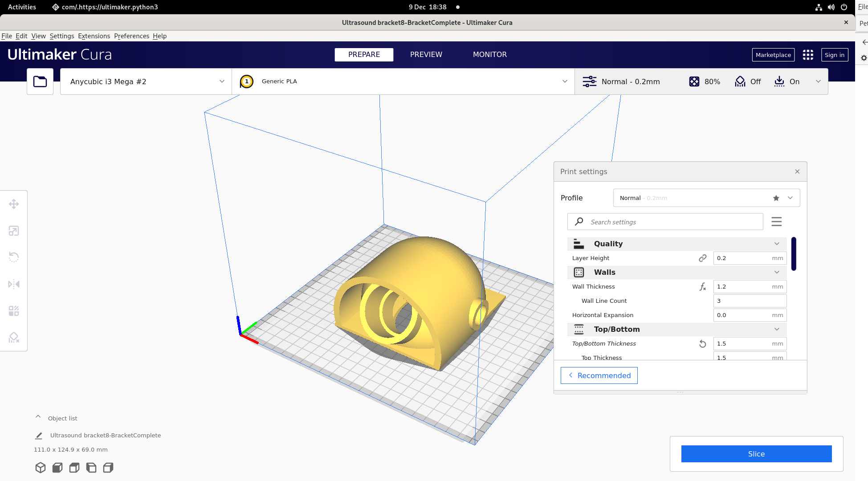
Task: Open the View menu
Action: coord(38,36)
